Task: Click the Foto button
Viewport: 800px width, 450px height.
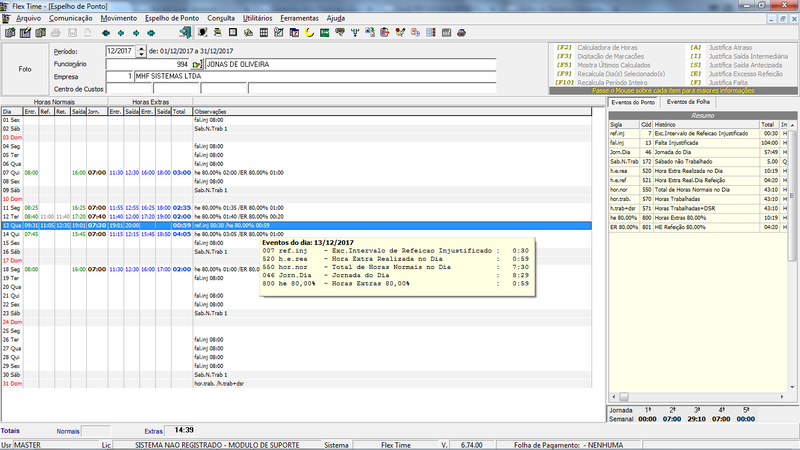Action: click(x=24, y=69)
